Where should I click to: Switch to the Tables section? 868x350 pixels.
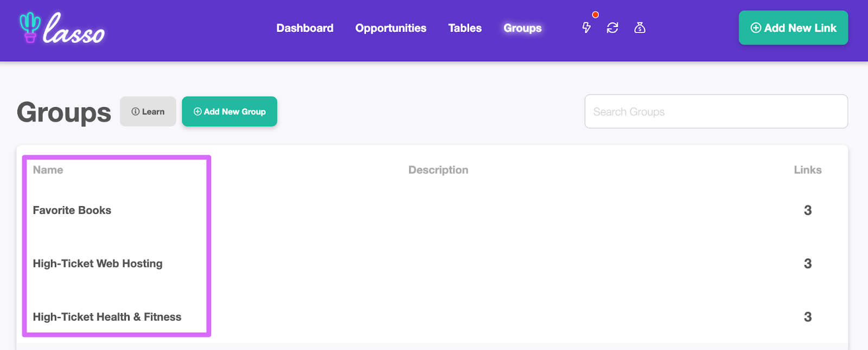tap(465, 28)
